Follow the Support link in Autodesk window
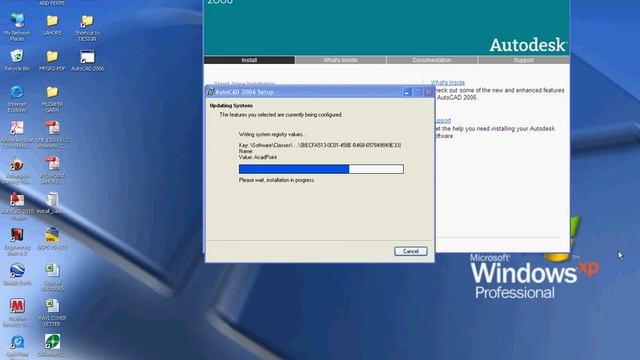 tap(442, 121)
